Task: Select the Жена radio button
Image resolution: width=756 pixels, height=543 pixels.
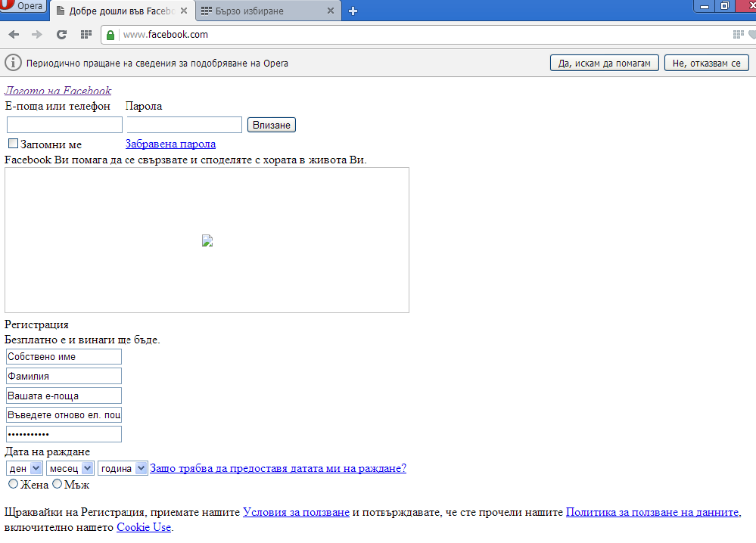Action: coord(14,484)
